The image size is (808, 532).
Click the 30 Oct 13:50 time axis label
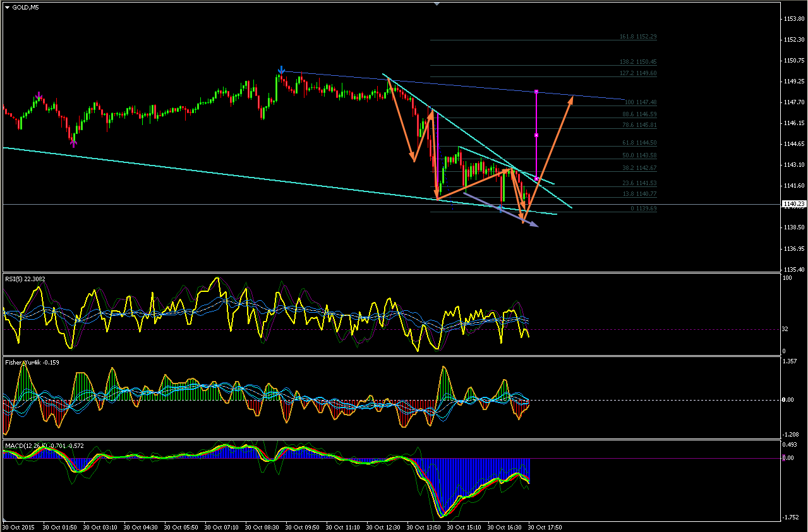tap(425, 526)
